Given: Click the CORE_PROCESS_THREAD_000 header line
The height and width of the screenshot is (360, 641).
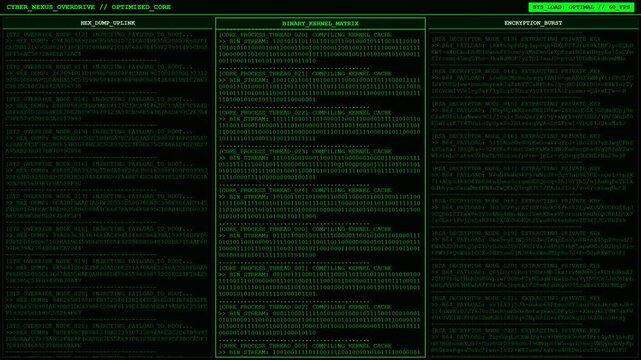Looking at the screenshot, I should [x=305, y=229].
